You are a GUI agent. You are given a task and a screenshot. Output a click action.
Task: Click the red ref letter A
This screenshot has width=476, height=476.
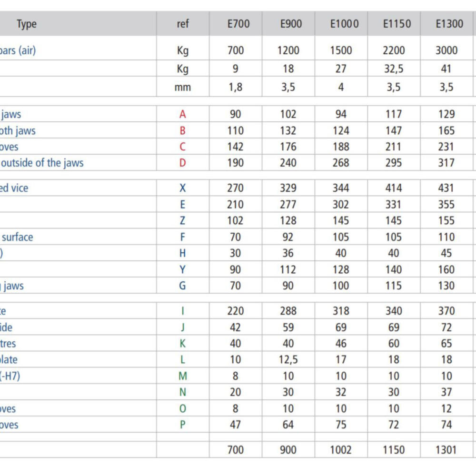[x=183, y=114]
